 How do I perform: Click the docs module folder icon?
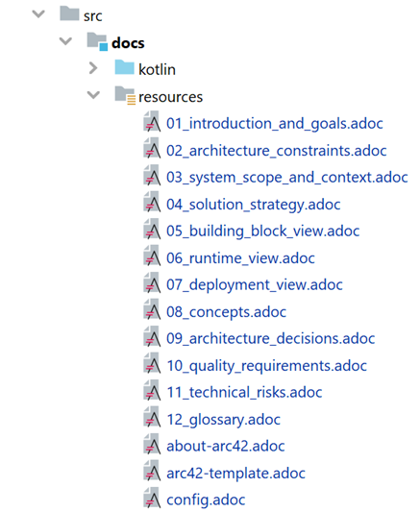pos(97,41)
